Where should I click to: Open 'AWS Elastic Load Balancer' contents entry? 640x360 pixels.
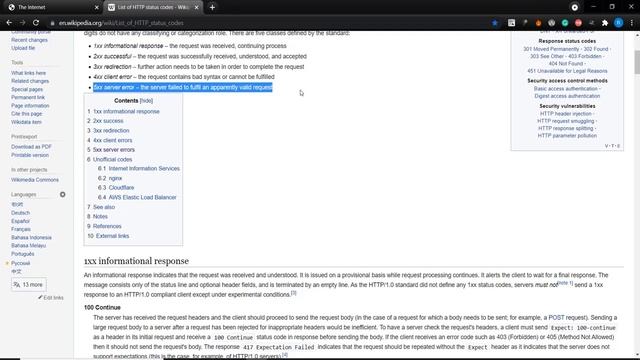coord(142,197)
